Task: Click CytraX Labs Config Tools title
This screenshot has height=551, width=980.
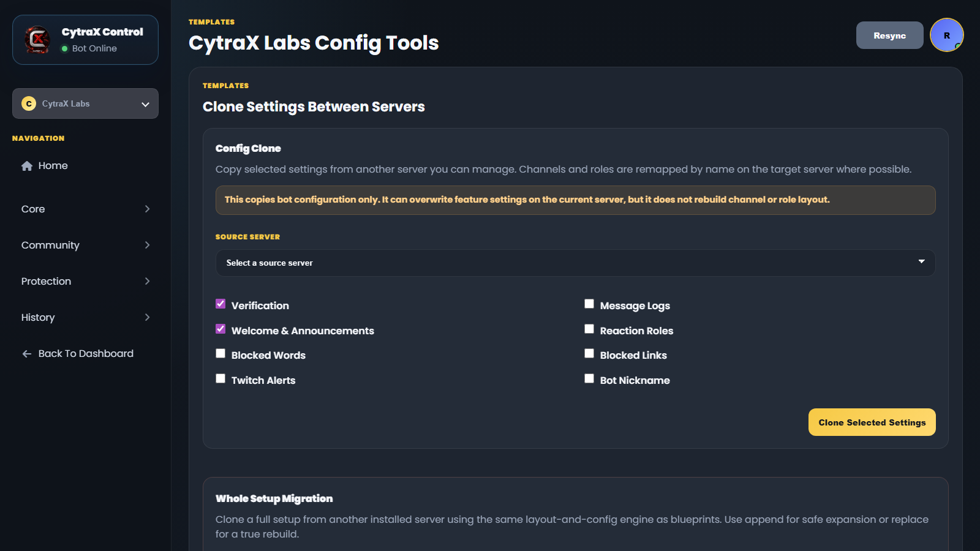Action: coord(314,43)
